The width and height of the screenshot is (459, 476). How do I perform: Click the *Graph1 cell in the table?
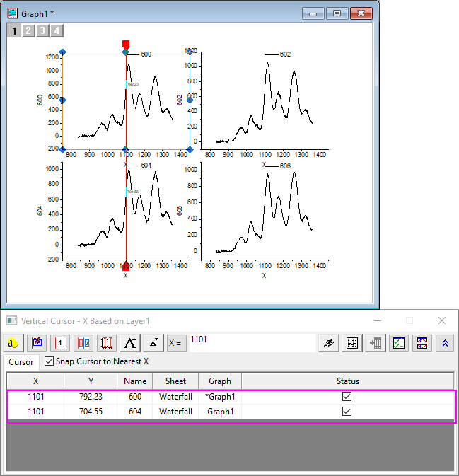tap(220, 397)
